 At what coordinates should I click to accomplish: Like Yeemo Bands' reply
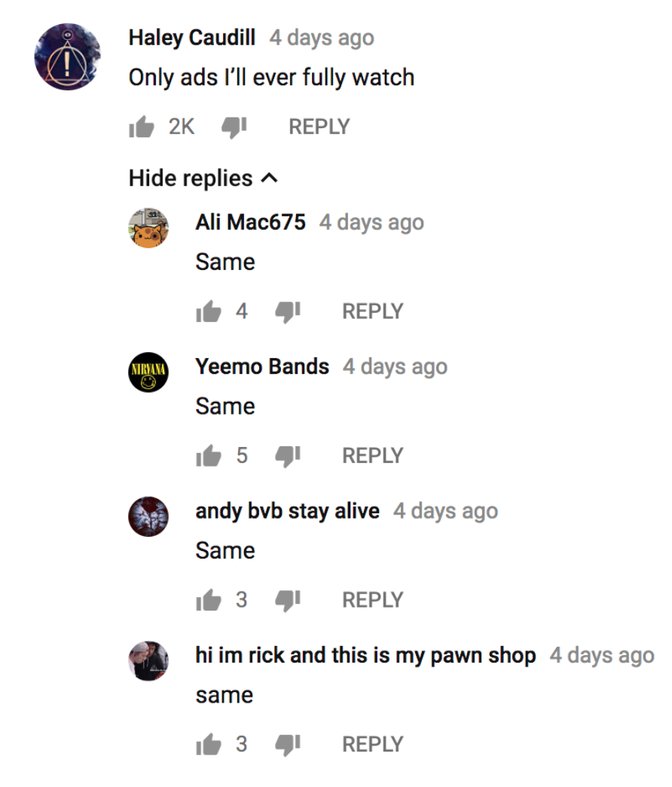click(209, 456)
